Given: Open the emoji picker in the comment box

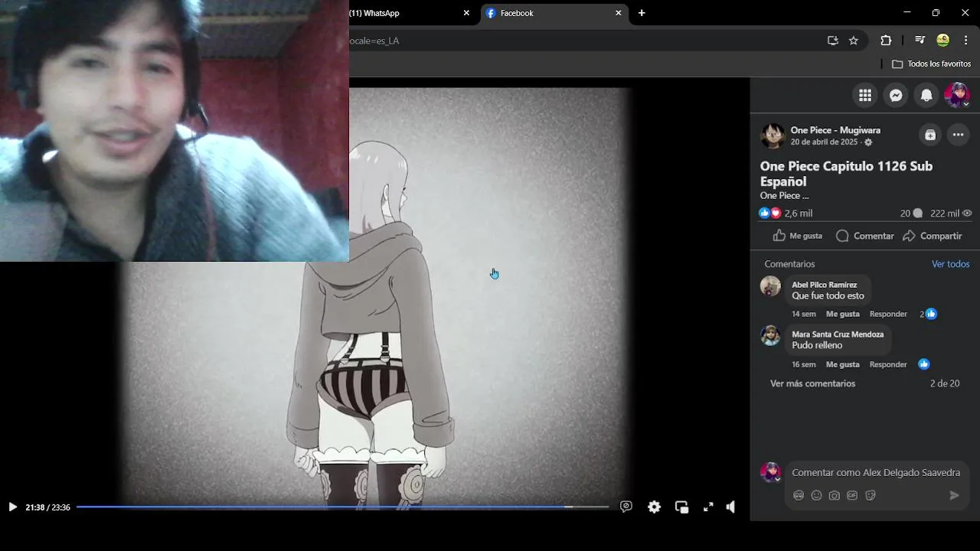Looking at the screenshot, I should coord(816,495).
